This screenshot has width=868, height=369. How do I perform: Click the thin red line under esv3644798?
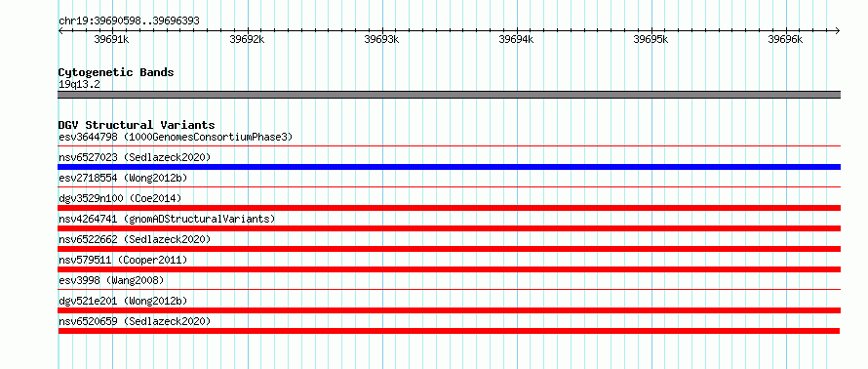pos(449,146)
